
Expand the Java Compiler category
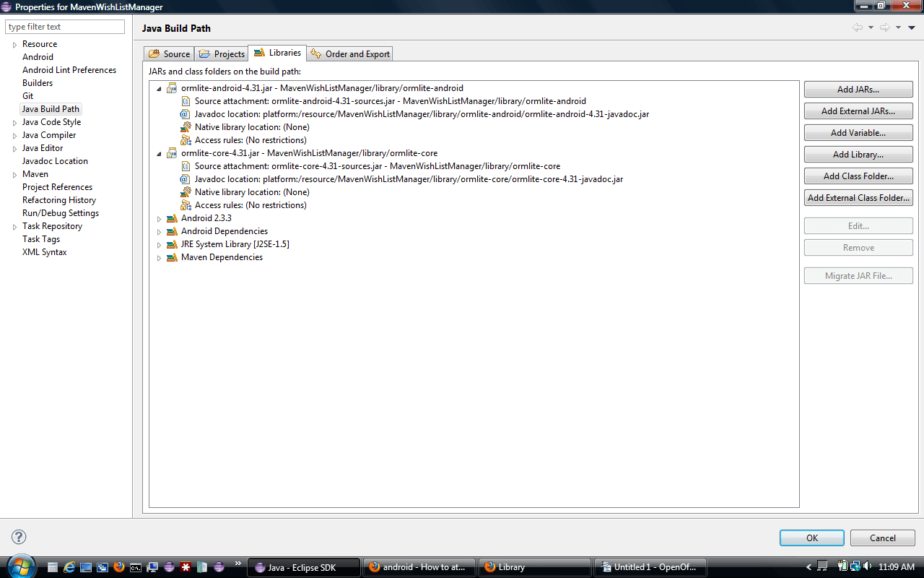(14, 135)
